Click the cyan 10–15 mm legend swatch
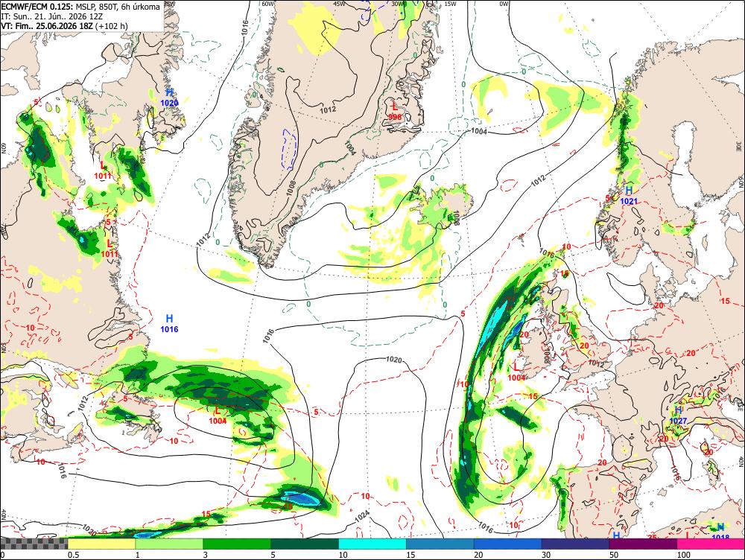 click(x=372, y=544)
